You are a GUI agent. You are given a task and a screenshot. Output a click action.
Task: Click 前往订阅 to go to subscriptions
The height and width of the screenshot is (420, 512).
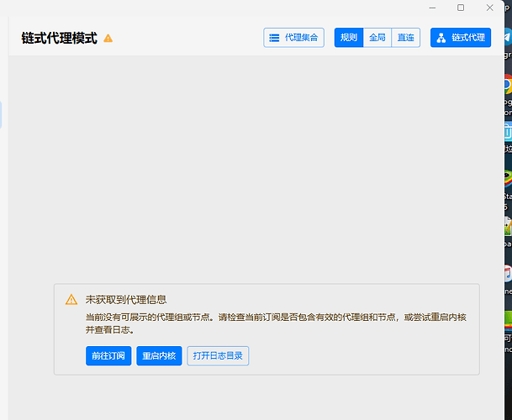[108, 355]
